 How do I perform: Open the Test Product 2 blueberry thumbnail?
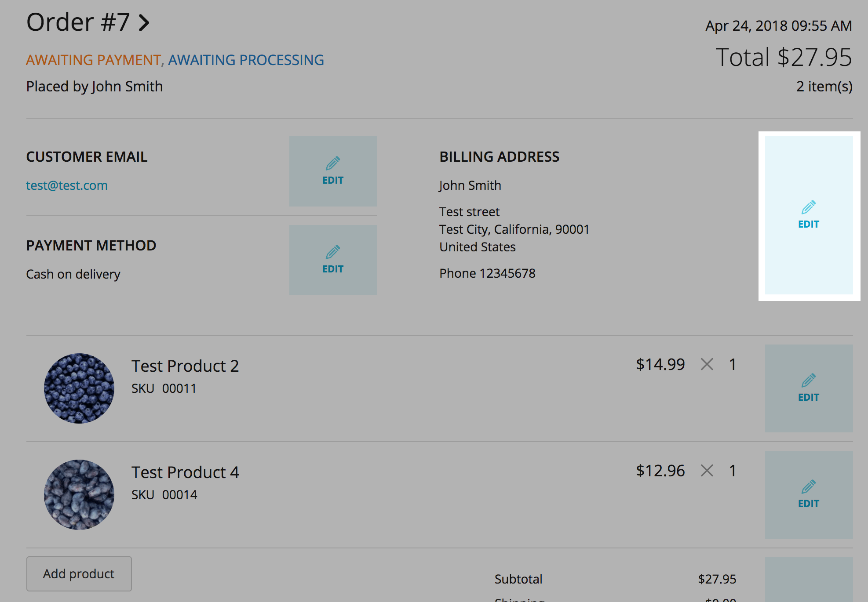(79, 388)
